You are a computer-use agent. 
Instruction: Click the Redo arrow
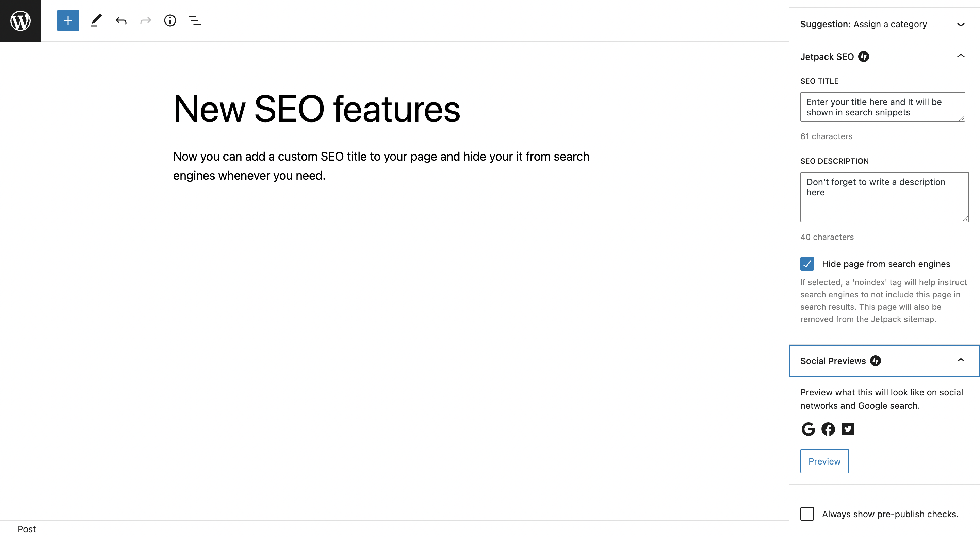click(145, 20)
